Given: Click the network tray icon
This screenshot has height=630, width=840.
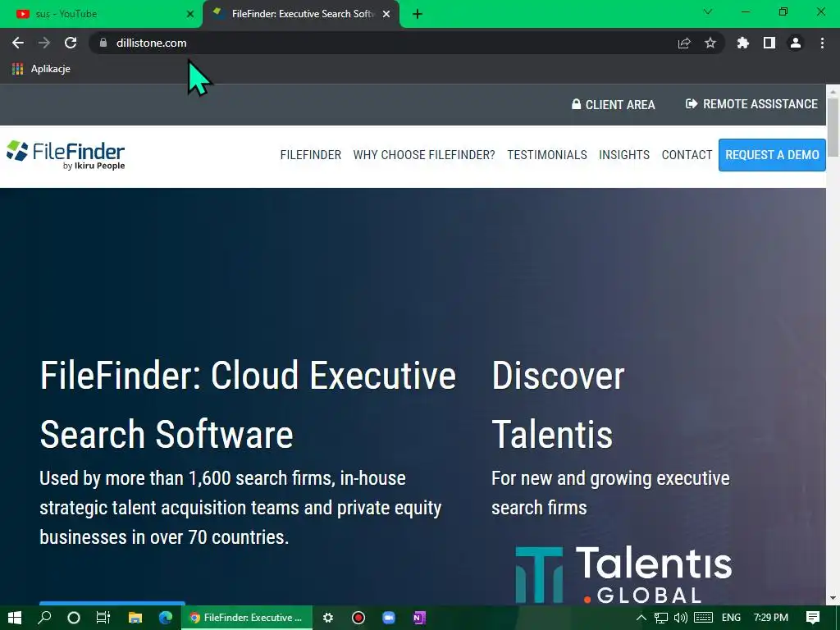Looking at the screenshot, I should pyautogui.click(x=661, y=618).
